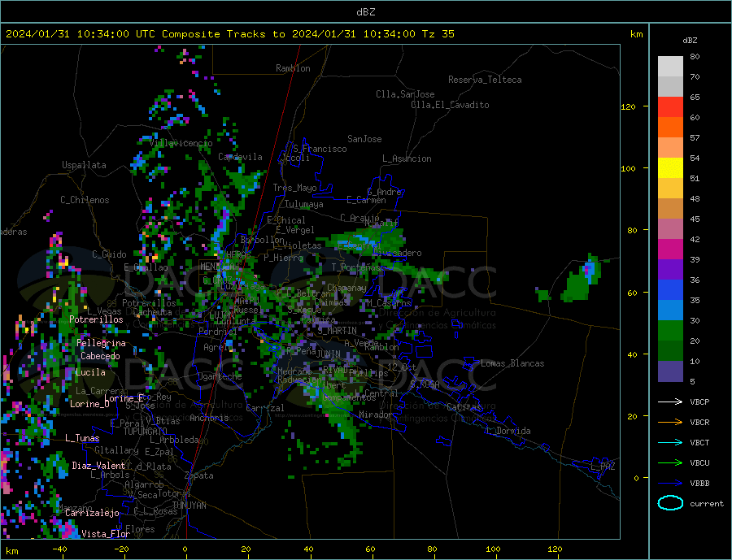Image resolution: width=732 pixels, height=560 pixels.
Task: Click the S_ROSA map label
Action: pos(425,384)
